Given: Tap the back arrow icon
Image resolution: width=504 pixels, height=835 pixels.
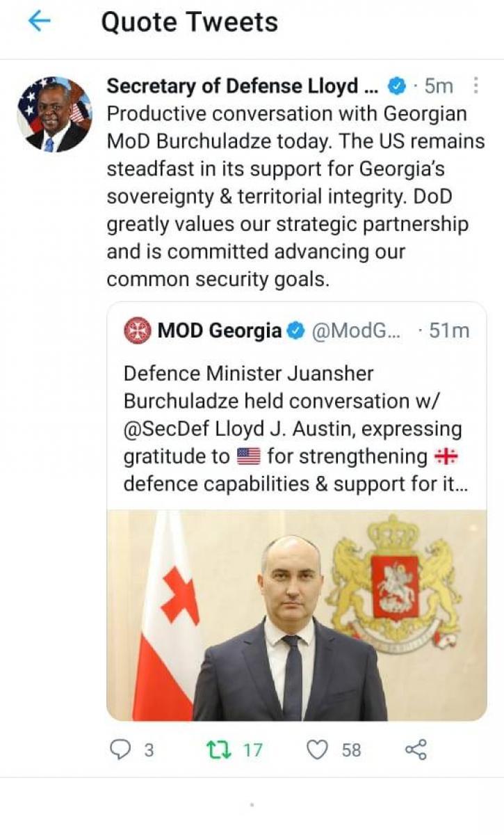Looking at the screenshot, I should point(39,22).
